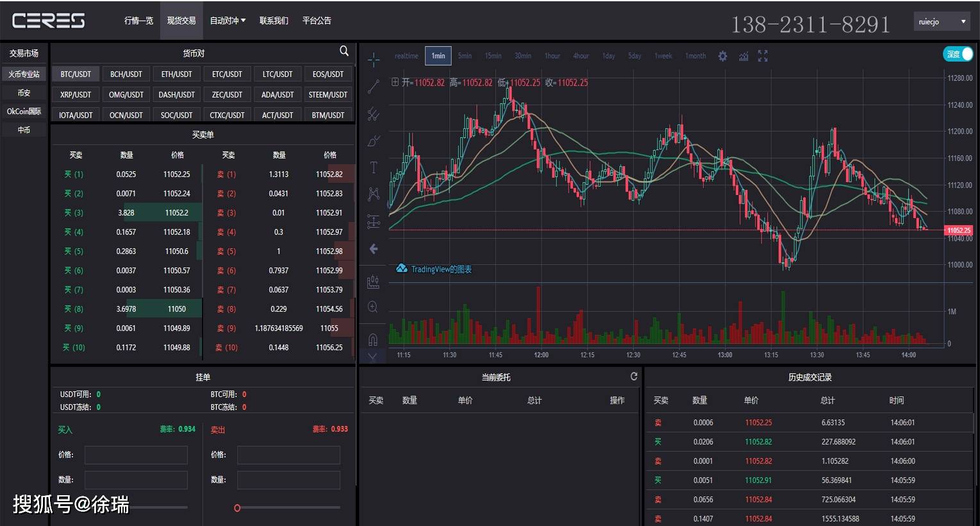Collapse the drawing toolbar with bottom chevron
980x526 pixels.
(x=373, y=356)
